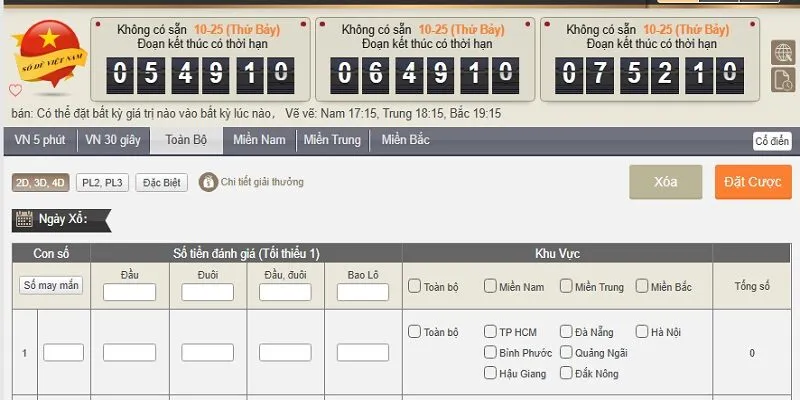Open the Miền Trung tab
Screen dimensions: 800x400
pyautogui.click(x=332, y=140)
